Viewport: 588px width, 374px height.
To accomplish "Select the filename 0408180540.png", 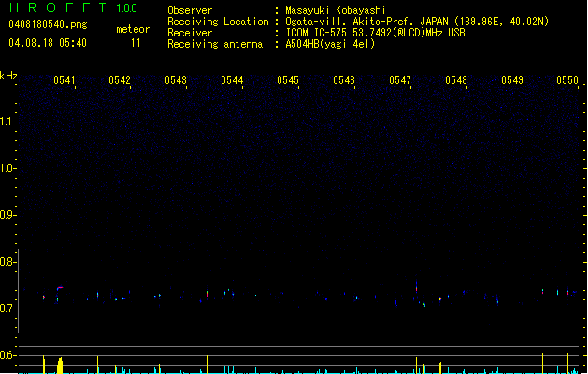I will [48, 24].
